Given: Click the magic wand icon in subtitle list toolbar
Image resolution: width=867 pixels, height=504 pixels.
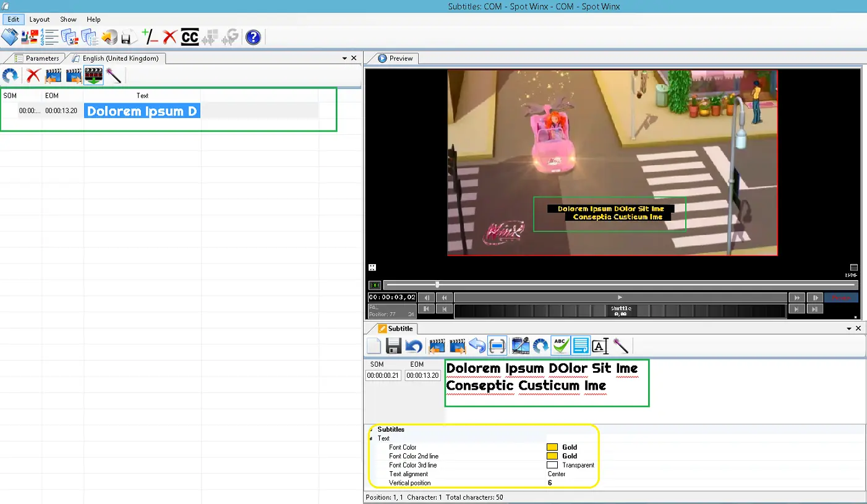Looking at the screenshot, I should click(113, 76).
